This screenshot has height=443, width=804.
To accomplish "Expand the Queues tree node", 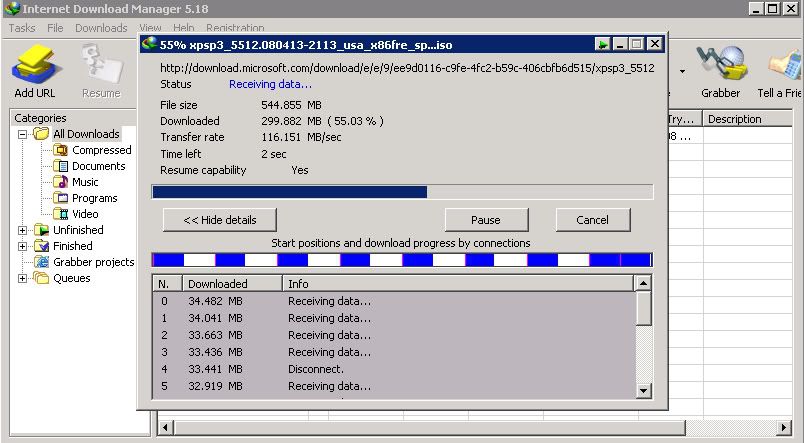I will 23,278.
